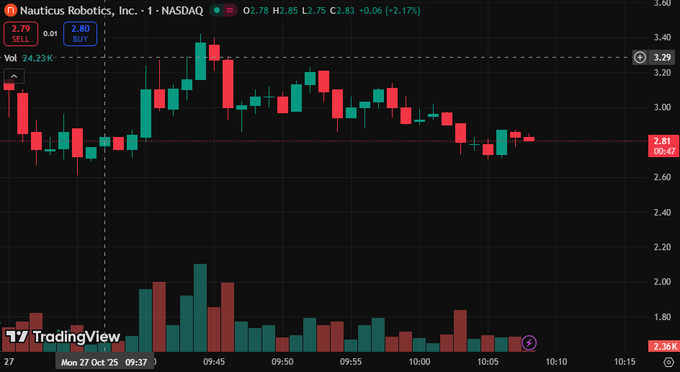Click the Vol 24.23K indicator label
This screenshot has width=680, height=372.
point(29,58)
